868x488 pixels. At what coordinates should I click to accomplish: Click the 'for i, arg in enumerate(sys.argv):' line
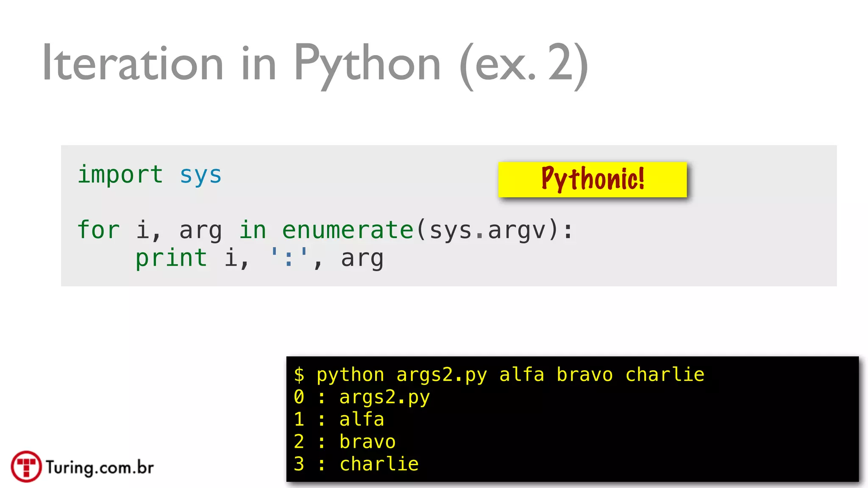[x=325, y=230]
